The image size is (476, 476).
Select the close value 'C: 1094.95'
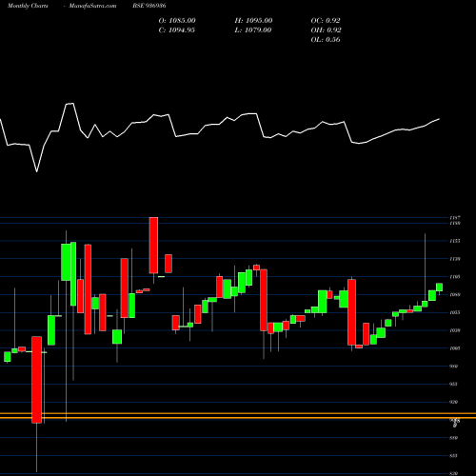click(177, 30)
